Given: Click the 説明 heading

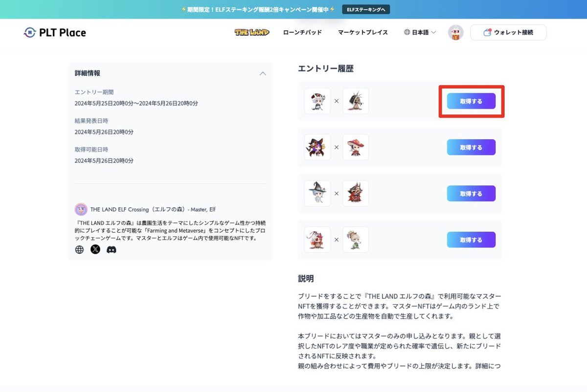Looking at the screenshot, I should click(306, 279).
